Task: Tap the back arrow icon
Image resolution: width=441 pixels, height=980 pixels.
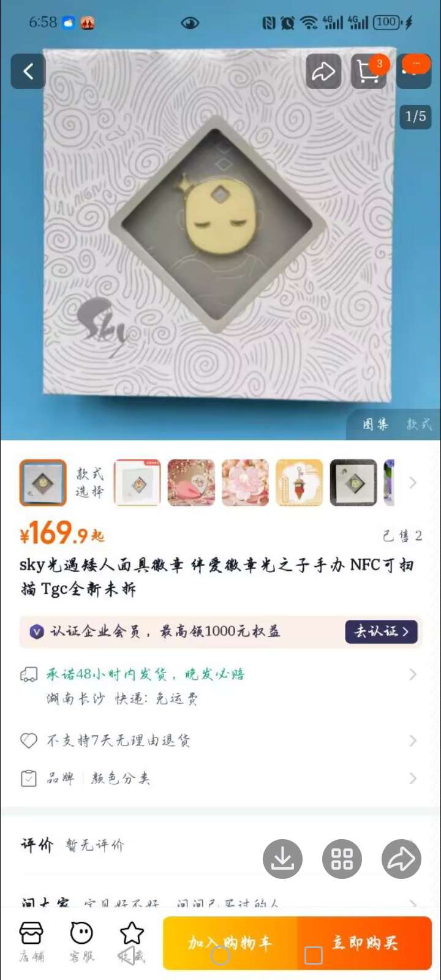Action: point(28,71)
